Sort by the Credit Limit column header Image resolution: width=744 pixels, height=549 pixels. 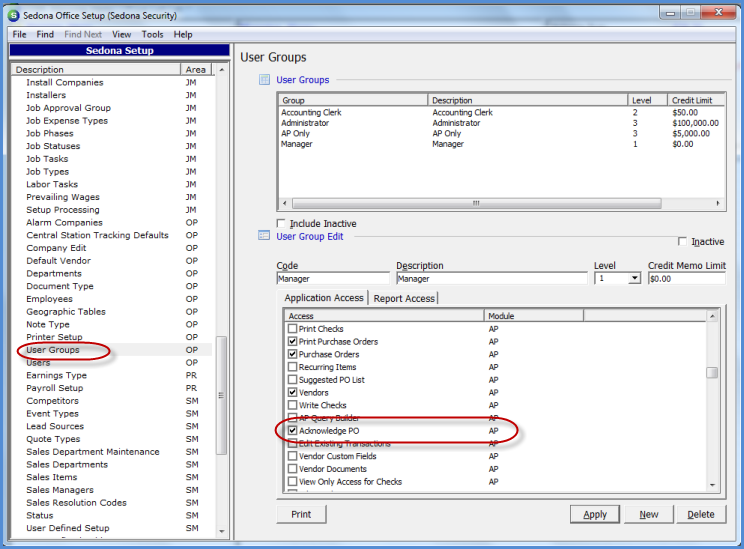click(696, 100)
